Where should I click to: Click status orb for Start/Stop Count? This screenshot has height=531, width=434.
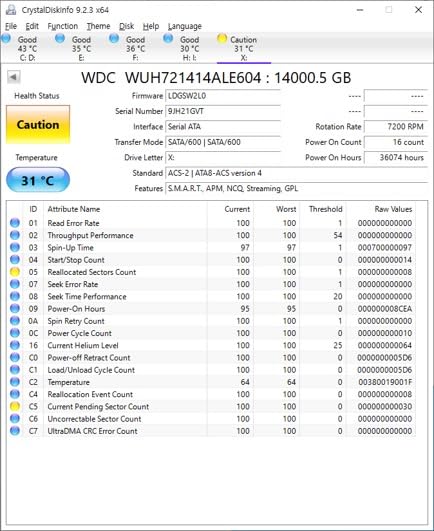pos(15,259)
